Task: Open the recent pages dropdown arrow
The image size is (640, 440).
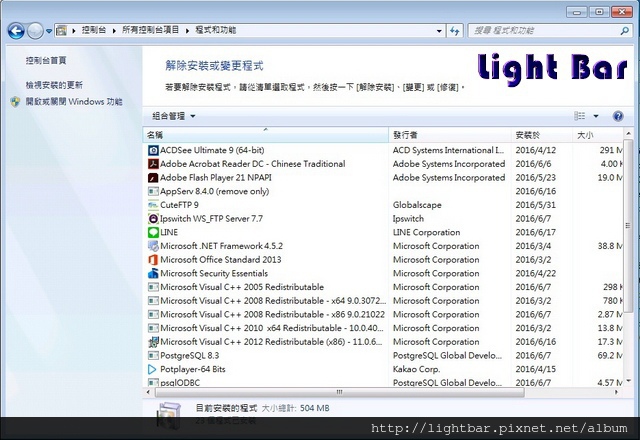Action: click(49, 31)
